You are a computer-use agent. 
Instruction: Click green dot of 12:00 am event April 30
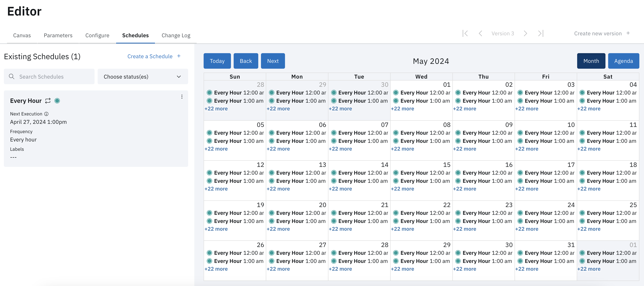click(x=333, y=93)
